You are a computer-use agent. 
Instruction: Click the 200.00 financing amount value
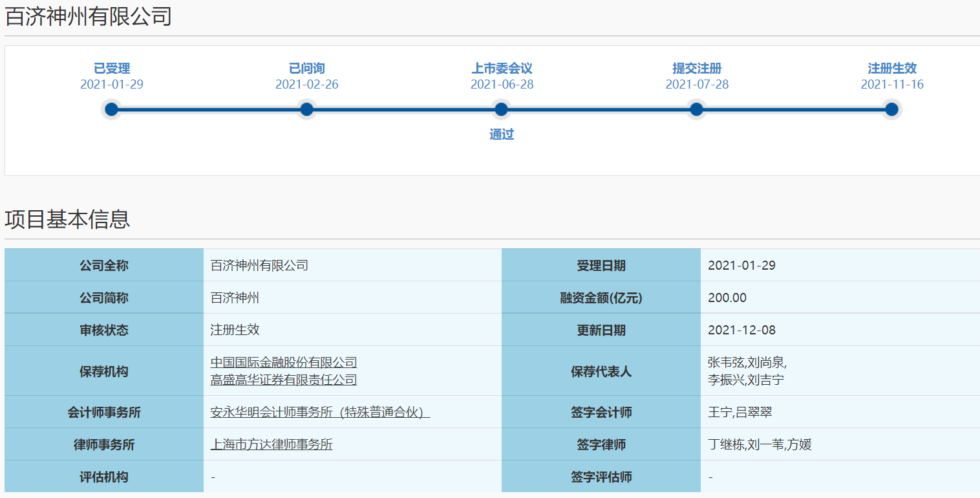coord(727,298)
